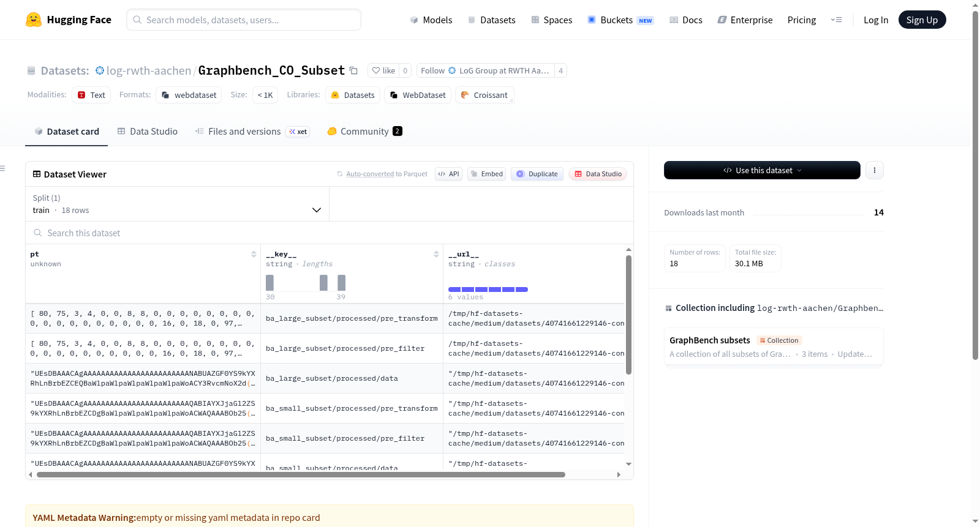Expand the Split train dropdown

click(177, 204)
